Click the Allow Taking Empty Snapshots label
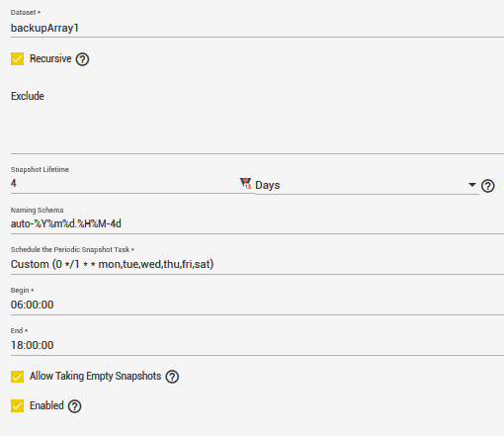 tap(95, 376)
